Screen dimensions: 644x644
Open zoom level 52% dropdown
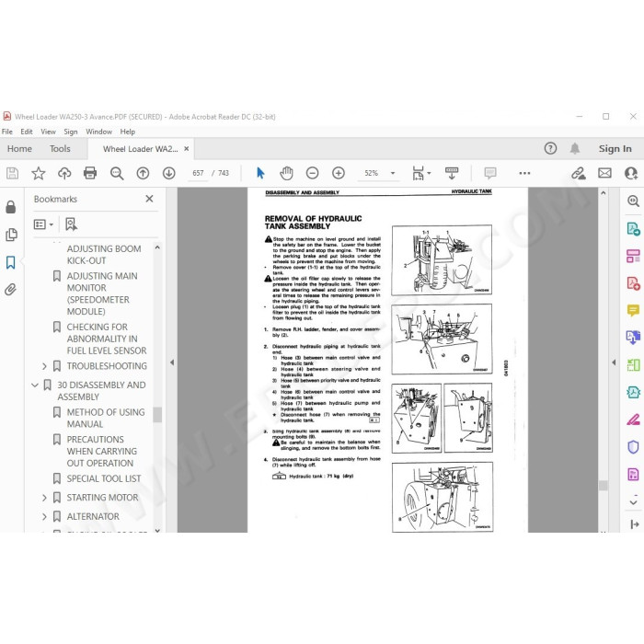[393, 173]
